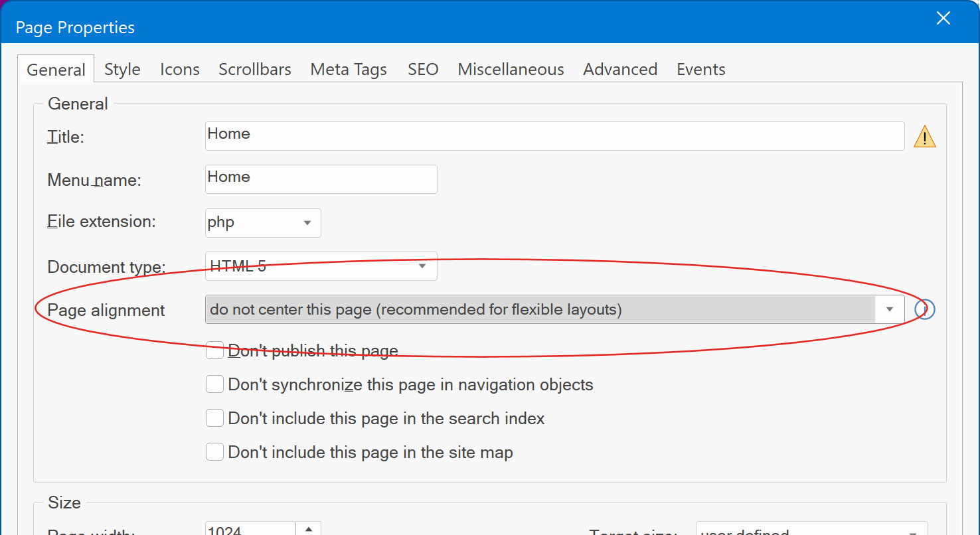Check Don't synchronize this page in navigation objects
Viewport: 980px width, 535px height.
click(214, 384)
